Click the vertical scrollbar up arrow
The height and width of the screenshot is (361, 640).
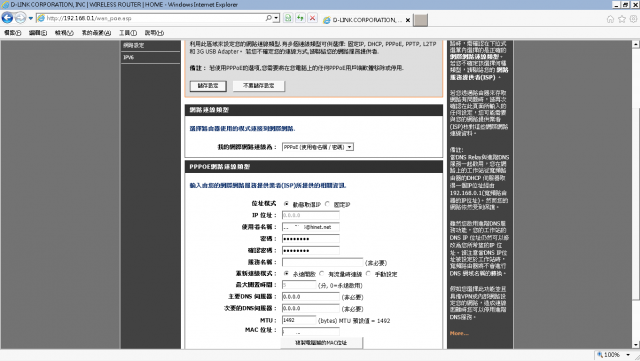[x=636, y=44]
